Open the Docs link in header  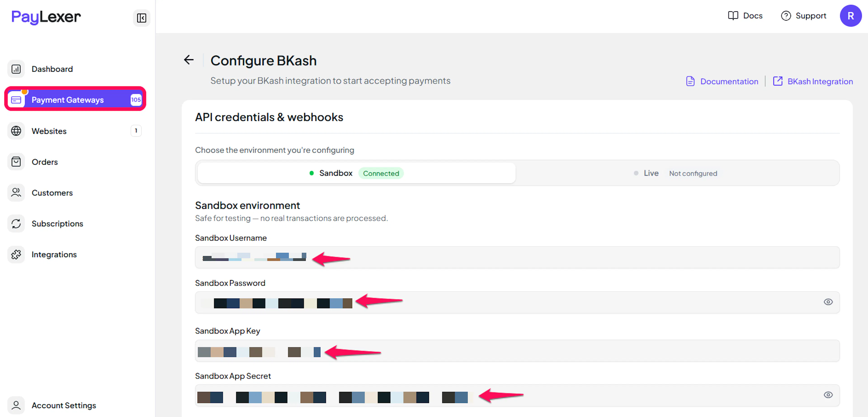coord(745,16)
